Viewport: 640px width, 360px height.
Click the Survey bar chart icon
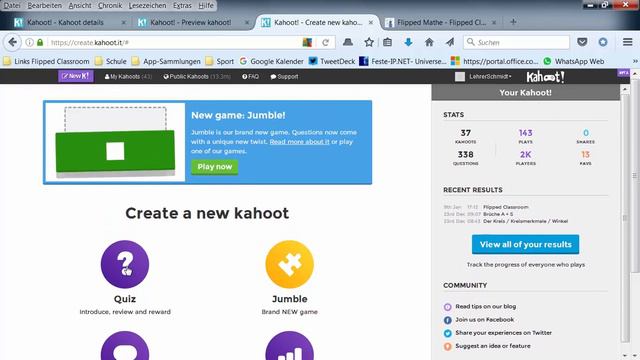[x=289, y=346]
